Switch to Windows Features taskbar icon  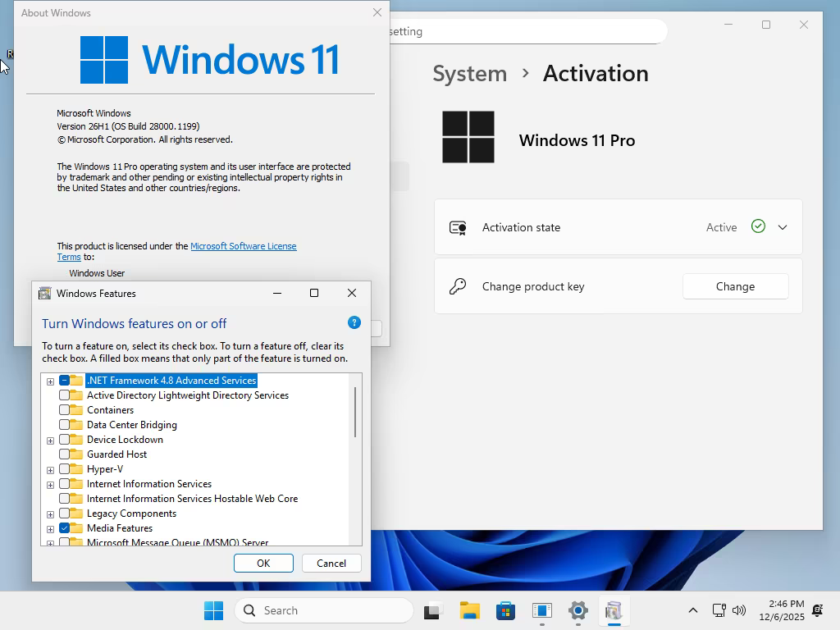click(614, 610)
